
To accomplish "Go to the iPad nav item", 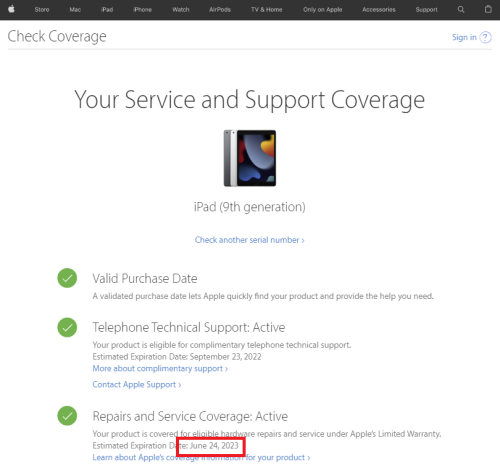I will pyautogui.click(x=107, y=10).
